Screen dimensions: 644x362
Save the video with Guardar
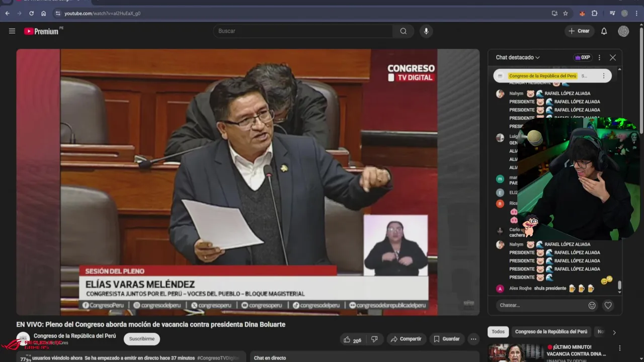(446, 339)
